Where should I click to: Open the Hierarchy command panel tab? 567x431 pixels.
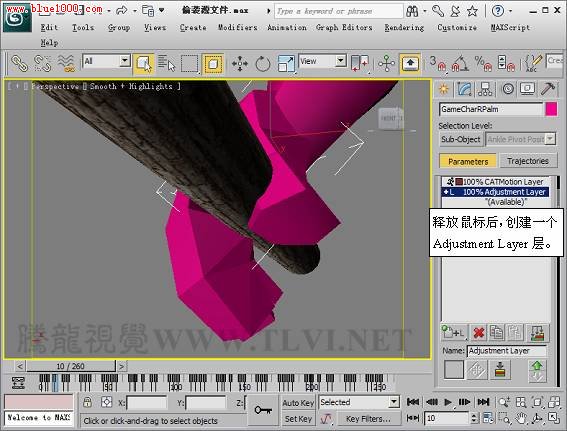click(485, 89)
